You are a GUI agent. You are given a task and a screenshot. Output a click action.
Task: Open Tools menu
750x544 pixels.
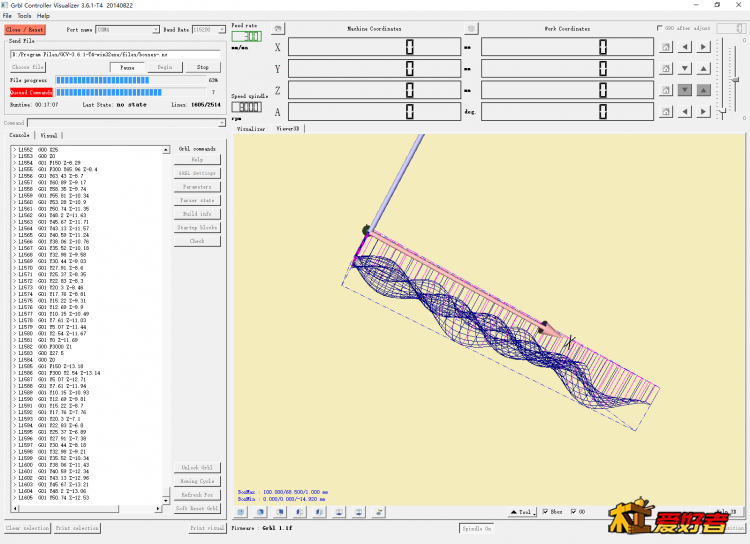(x=24, y=16)
